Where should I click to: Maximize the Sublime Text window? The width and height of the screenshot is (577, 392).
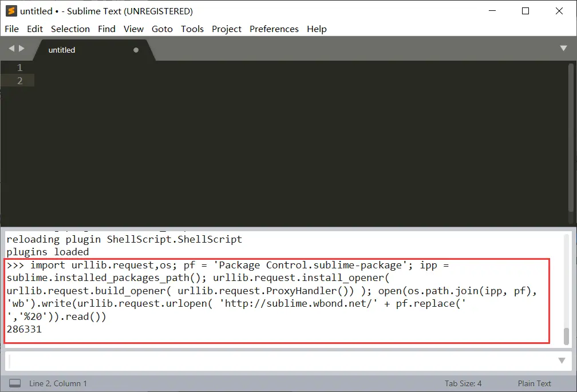(525, 11)
